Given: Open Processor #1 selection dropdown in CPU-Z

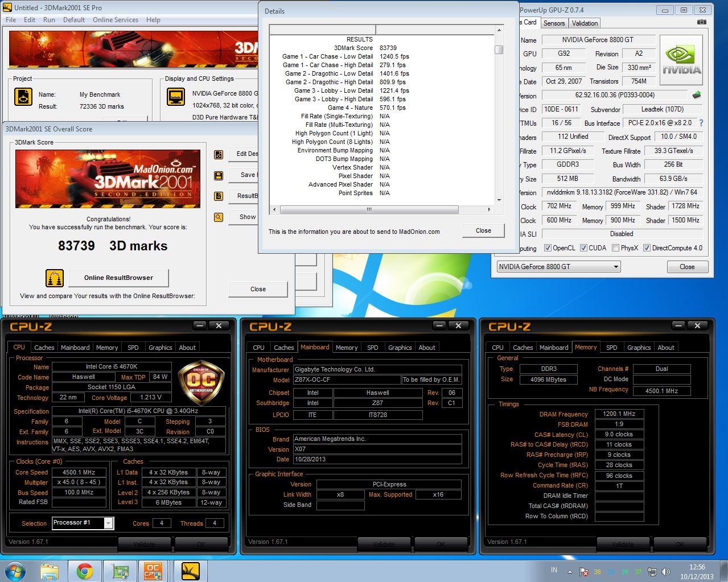Looking at the screenshot, I should 83,522.
